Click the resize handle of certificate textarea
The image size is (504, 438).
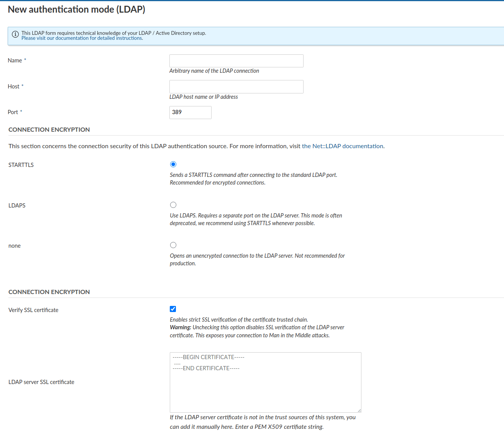360,410
